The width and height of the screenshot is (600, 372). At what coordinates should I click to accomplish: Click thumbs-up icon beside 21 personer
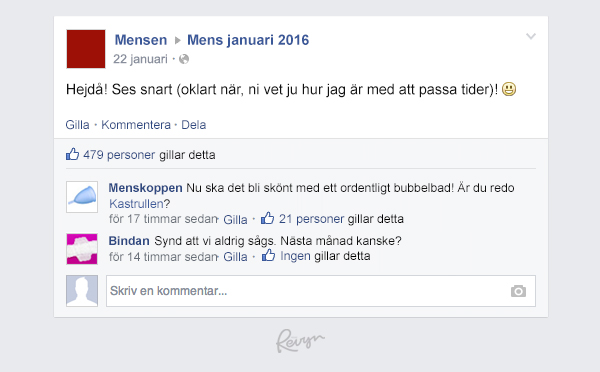tap(267, 218)
